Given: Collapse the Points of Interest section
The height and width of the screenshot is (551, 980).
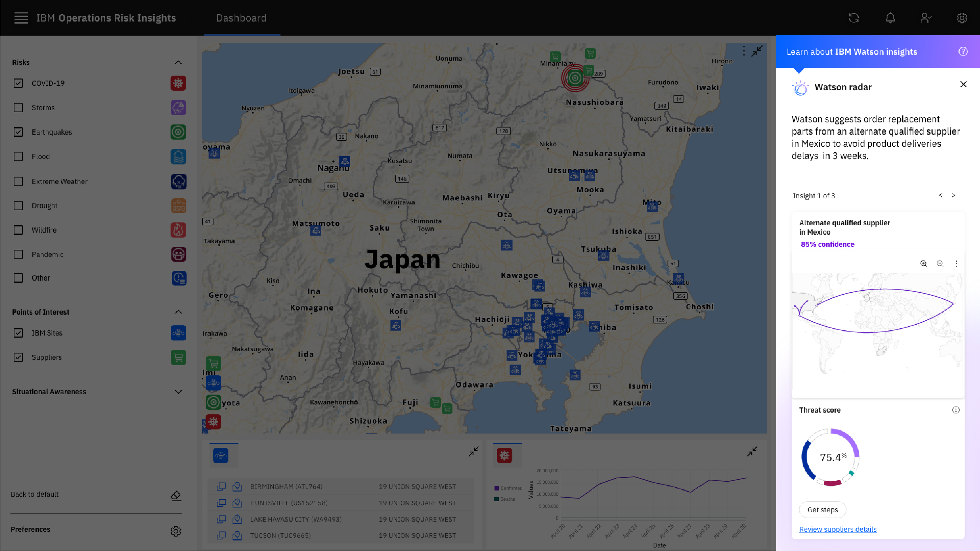Looking at the screenshot, I should tap(178, 312).
